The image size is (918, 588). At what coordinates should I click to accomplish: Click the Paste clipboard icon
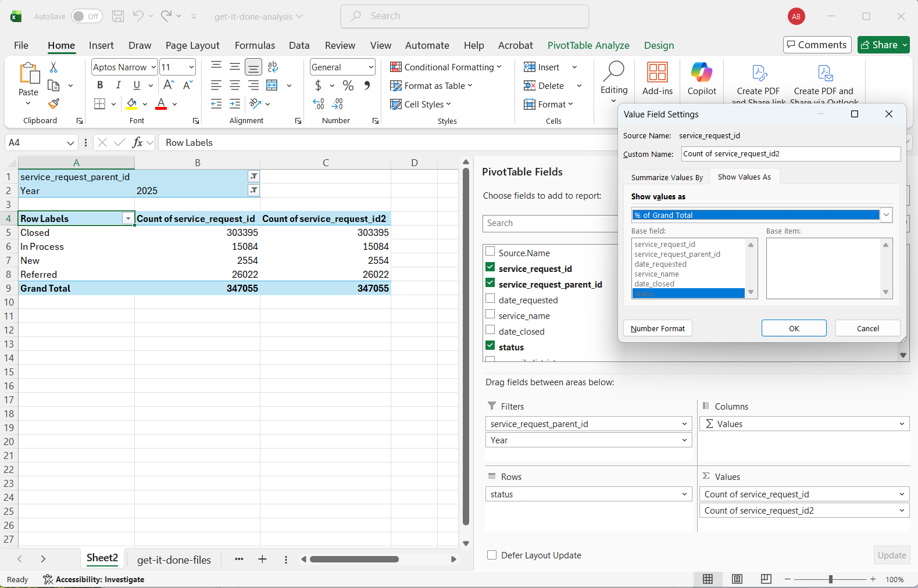pyautogui.click(x=28, y=74)
